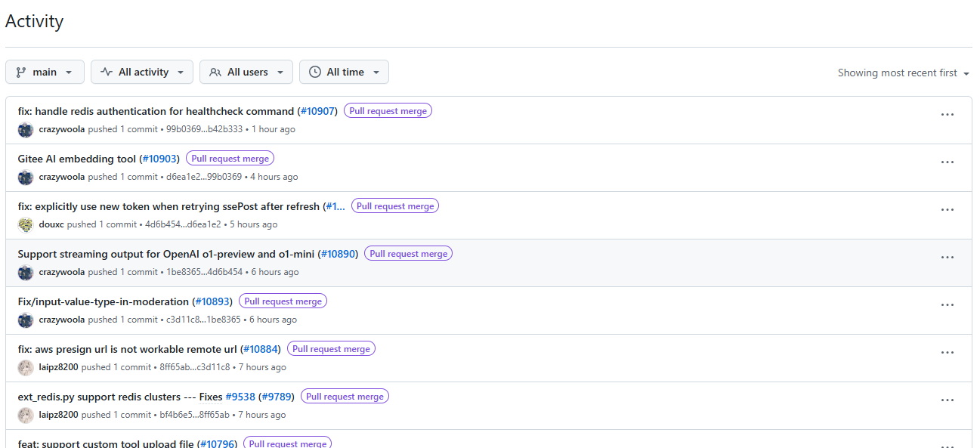Open the All users filter dropdown
Image resolution: width=980 pixels, height=448 pixels.
point(246,72)
